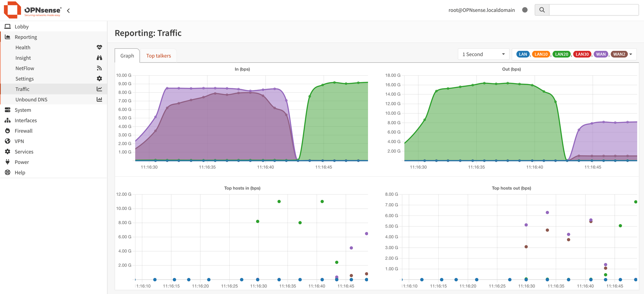This screenshot has height=294, width=644.
Task: Expand the System menu section
Action: pyautogui.click(x=23, y=110)
